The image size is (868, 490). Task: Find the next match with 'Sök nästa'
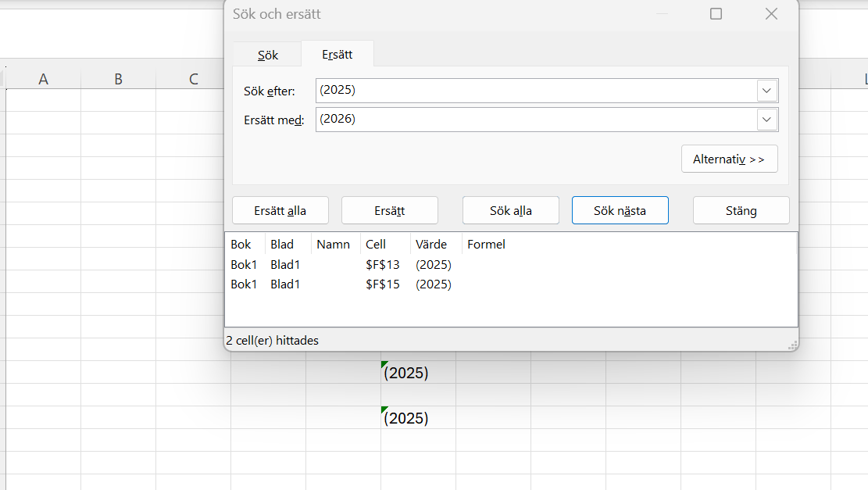coord(620,210)
